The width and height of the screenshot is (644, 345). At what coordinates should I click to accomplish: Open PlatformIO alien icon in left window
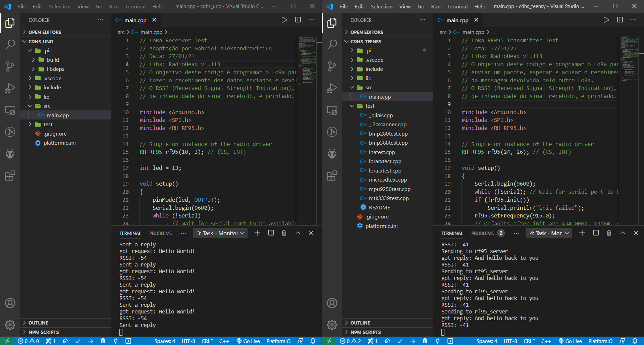coord(10,154)
